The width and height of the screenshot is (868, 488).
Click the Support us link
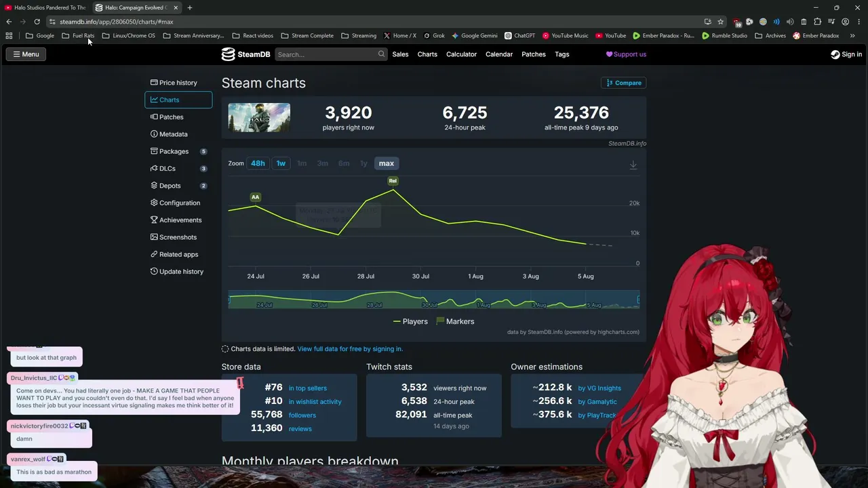coord(626,54)
